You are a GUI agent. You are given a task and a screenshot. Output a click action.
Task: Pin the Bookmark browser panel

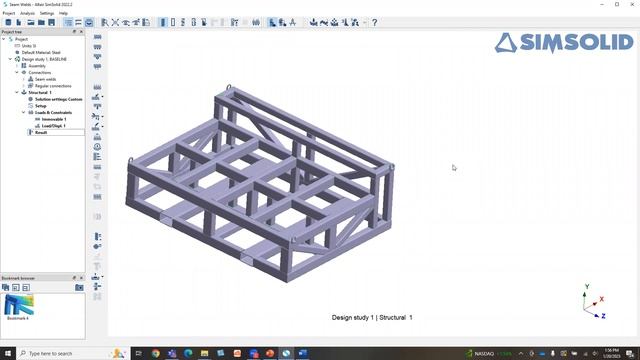tap(74, 278)
